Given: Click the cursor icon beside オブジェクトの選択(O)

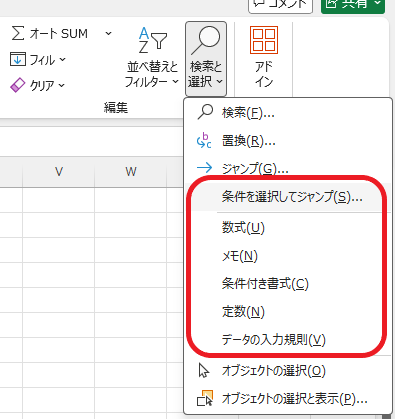Looking at the screenshot, I should click(204, 370).
